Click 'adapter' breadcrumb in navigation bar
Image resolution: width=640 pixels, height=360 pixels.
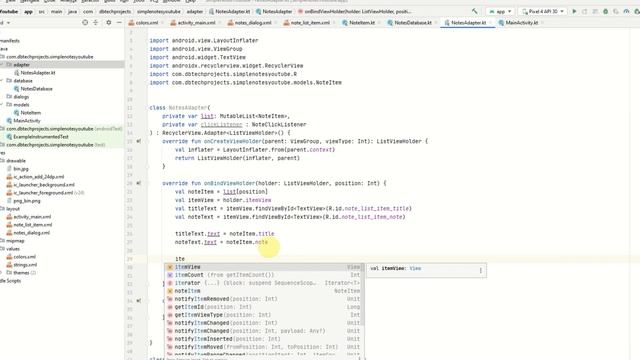click(x=195, y=11)
